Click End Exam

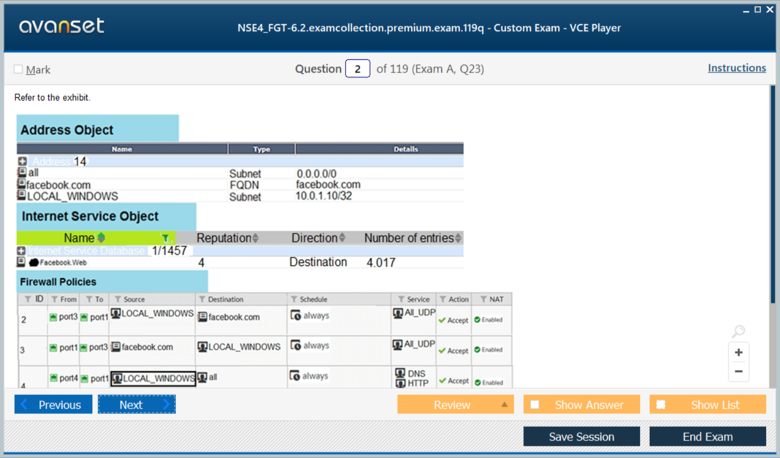coord(707,437)
